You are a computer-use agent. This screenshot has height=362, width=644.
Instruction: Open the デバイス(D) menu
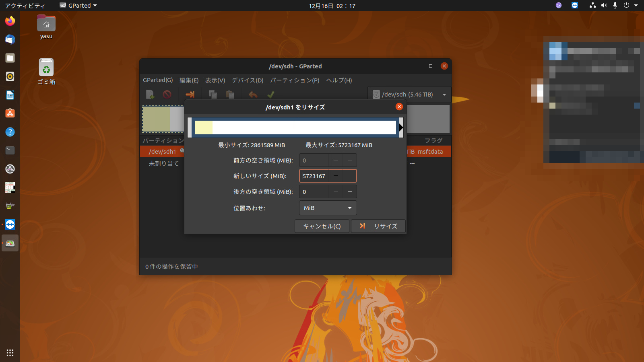point(248,80)
